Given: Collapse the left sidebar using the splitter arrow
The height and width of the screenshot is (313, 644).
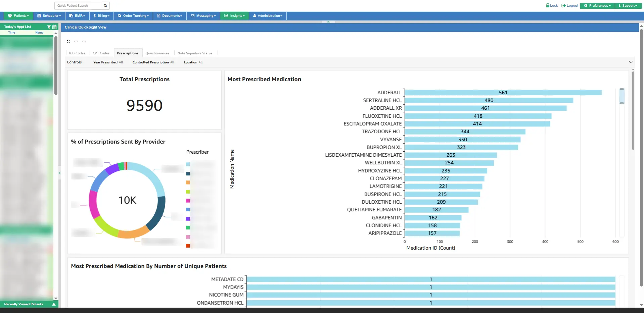Looking at the screenshot, I should pyautogui.click(x=59, y=173).
